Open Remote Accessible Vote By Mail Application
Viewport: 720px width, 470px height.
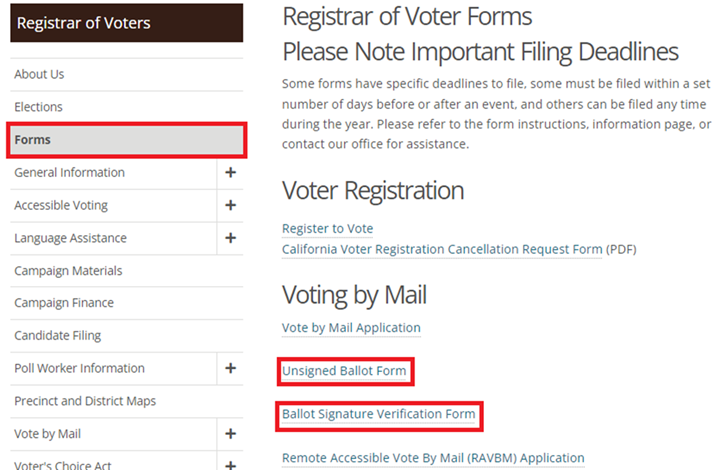433,458
